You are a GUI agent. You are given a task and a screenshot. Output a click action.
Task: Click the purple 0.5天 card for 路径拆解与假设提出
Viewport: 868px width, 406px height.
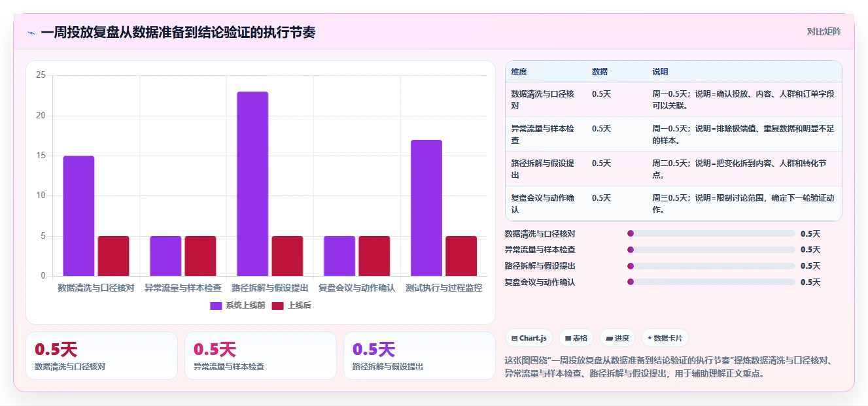point(419,356)
